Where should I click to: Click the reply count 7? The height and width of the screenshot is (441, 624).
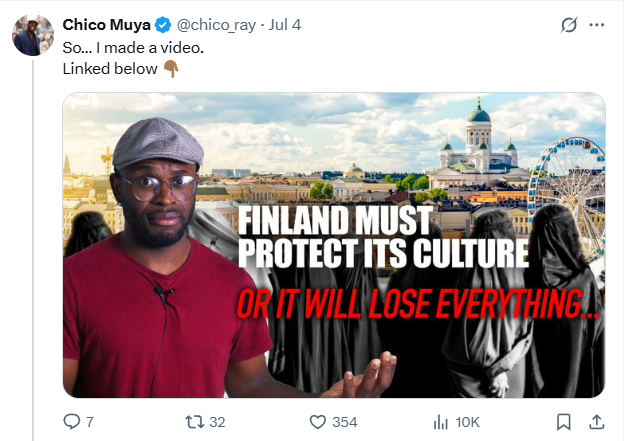90,422
